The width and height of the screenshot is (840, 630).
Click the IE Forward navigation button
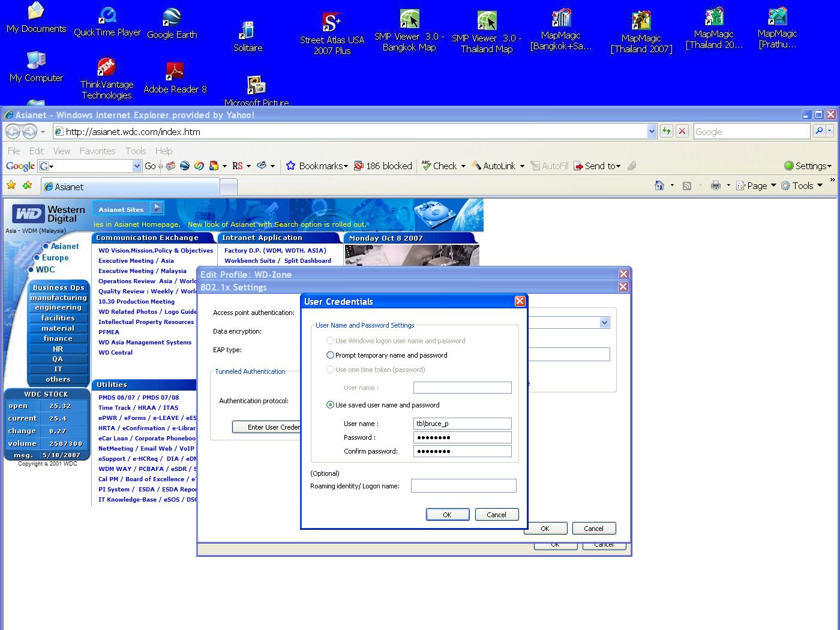coord(29,131)
